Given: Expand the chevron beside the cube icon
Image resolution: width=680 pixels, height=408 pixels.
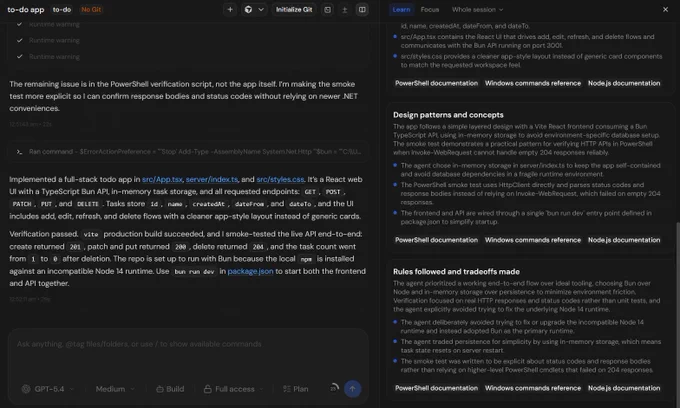Looking at the screenshot, I should click(x=261, y=10).
